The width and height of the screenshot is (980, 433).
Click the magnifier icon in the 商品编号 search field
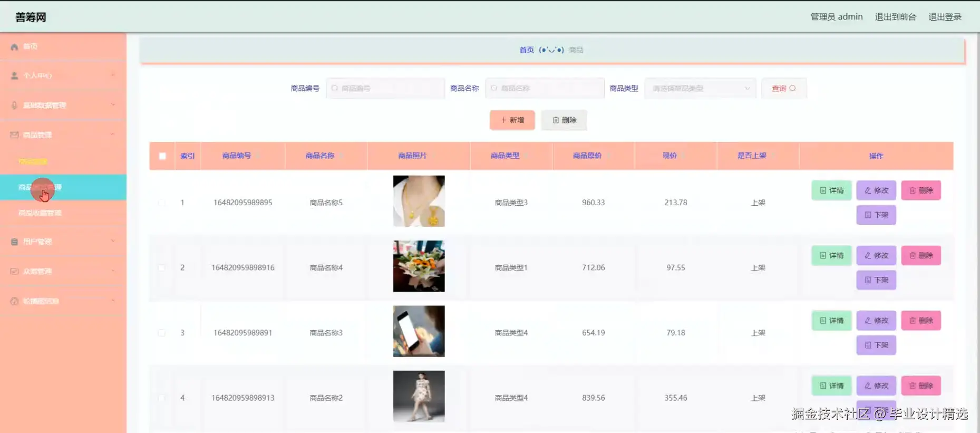[x=335, y=89]
